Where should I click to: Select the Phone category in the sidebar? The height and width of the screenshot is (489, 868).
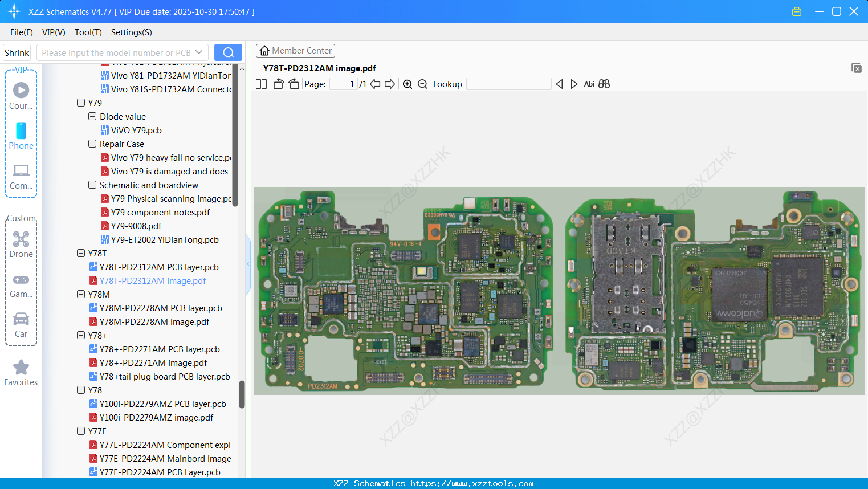point(21,136)
